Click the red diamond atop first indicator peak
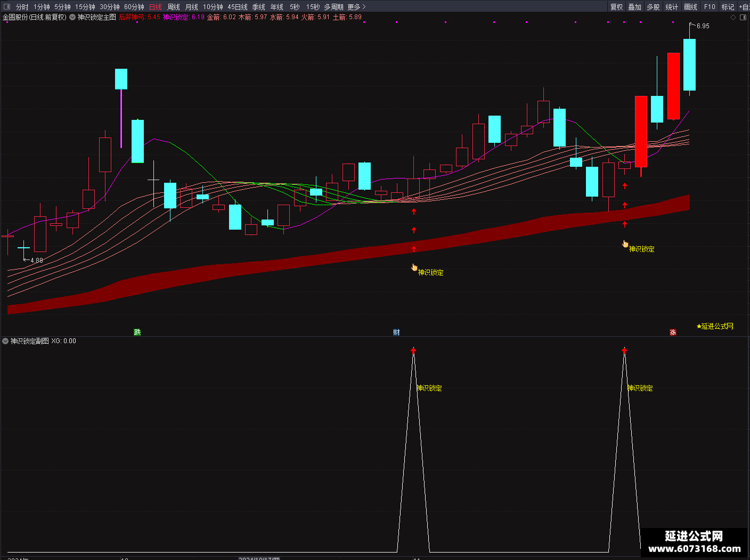This screenshot has width=750, height=560. click(x=413, y=351)
